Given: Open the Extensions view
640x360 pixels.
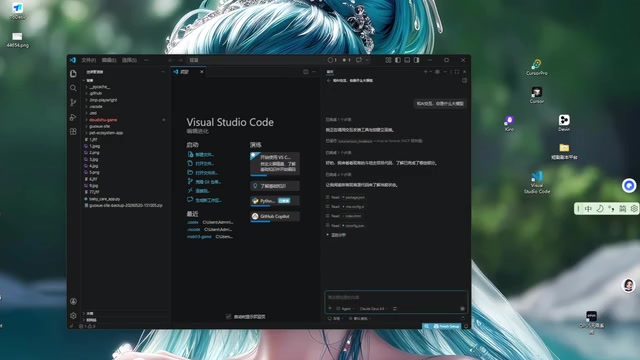Looking at the screenshot, I should click(x=73, y=131).
